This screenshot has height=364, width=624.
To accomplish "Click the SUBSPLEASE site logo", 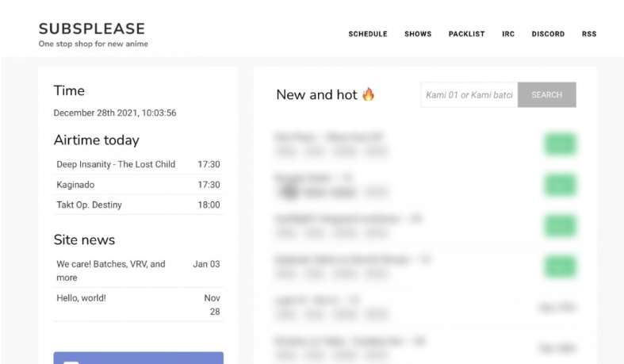I will [92, 29].
